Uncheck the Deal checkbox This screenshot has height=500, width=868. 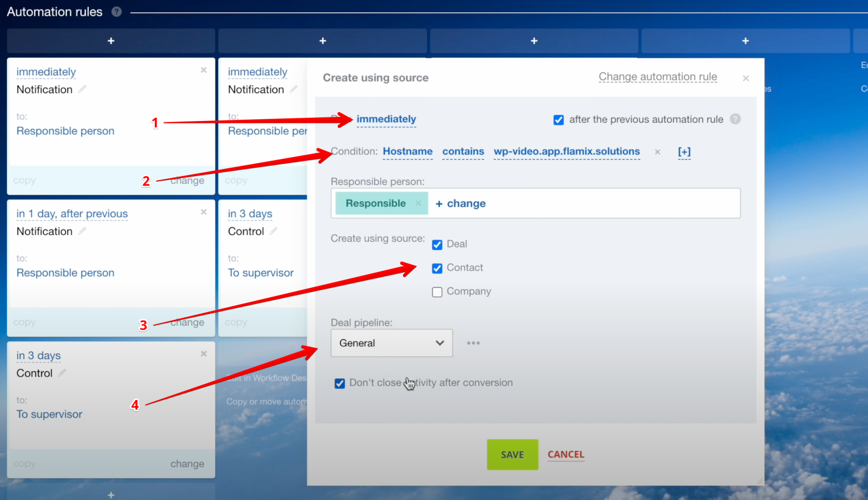(437, 245)
